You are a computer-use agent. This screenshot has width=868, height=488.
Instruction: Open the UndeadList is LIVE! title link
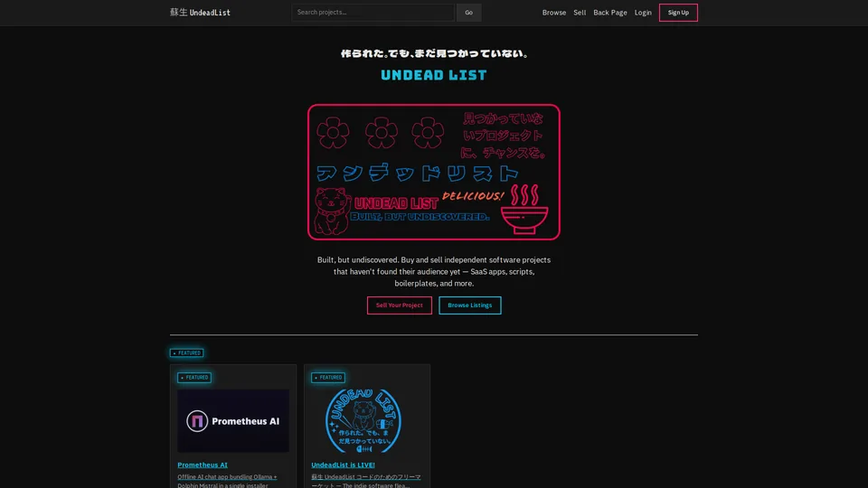[343, 465]
